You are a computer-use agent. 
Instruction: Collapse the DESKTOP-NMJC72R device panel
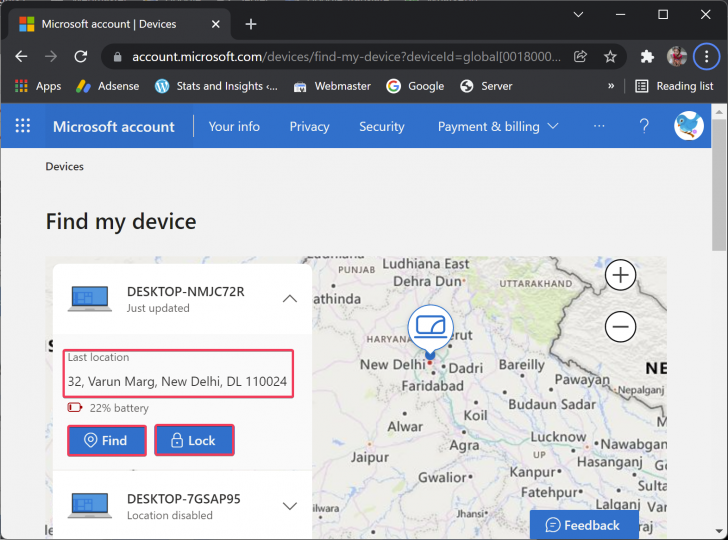(290, 298)
